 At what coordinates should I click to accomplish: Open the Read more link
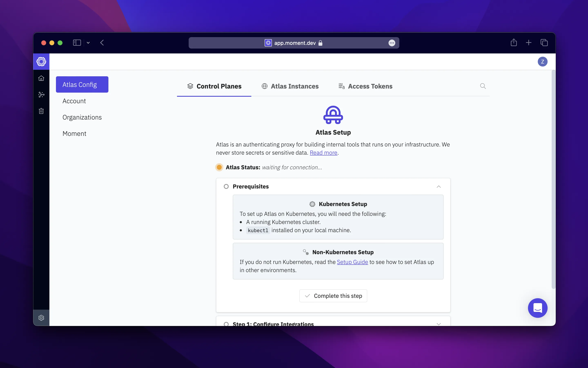323,153
